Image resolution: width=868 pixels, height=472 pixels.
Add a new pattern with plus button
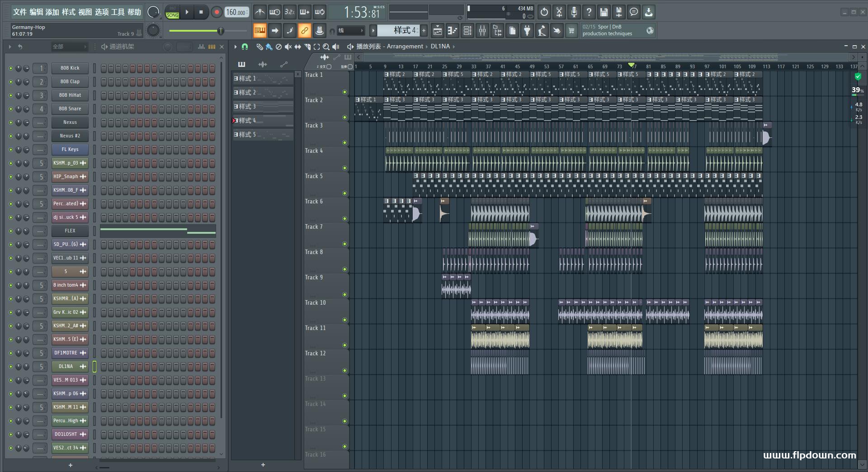coord(424,31)
